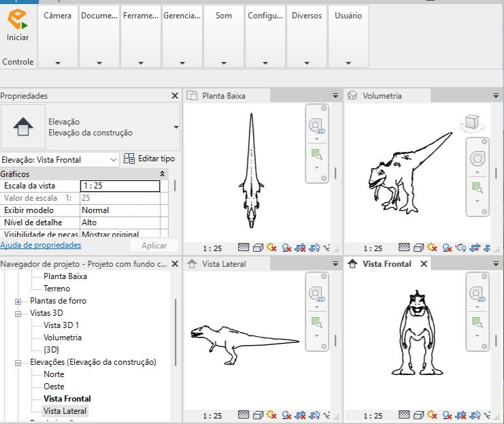Expand Plantas de forro tree node
The height and width of the screenshot is (424, 504).
pos(18,301)
